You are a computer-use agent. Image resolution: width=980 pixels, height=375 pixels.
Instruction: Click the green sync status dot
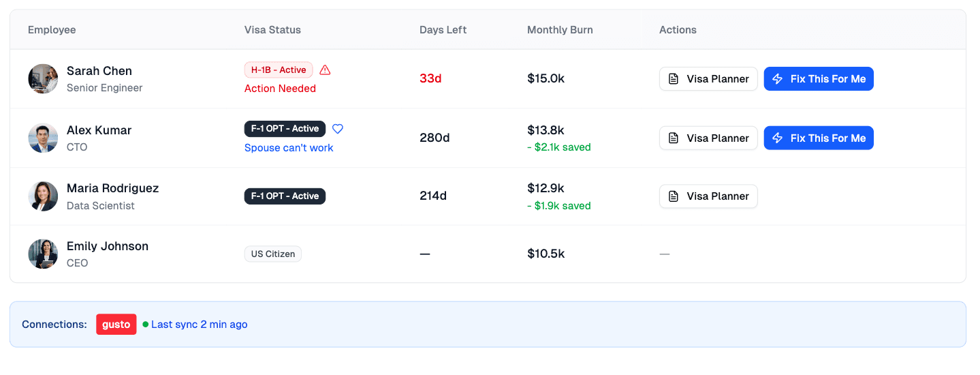click(x=146, y=325)
